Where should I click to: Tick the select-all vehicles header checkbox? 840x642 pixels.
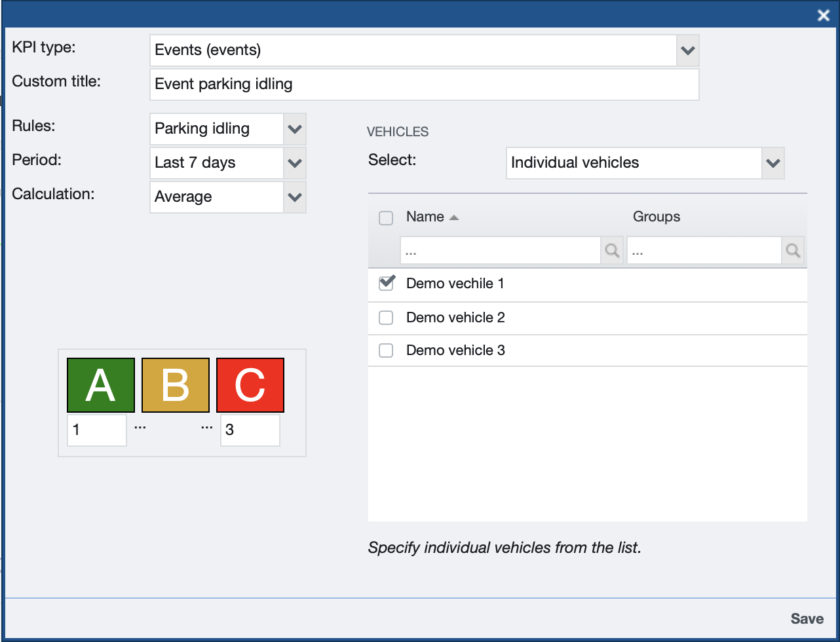click(386, 217)
